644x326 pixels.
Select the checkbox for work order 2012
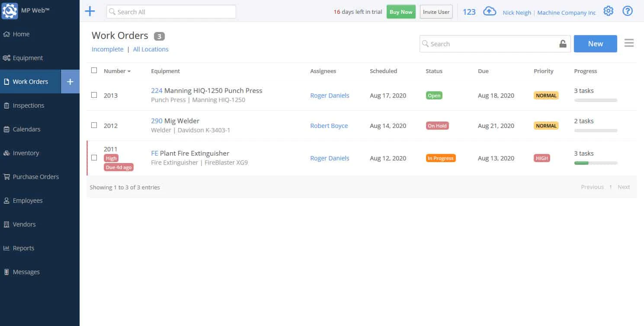coord(94,125)
